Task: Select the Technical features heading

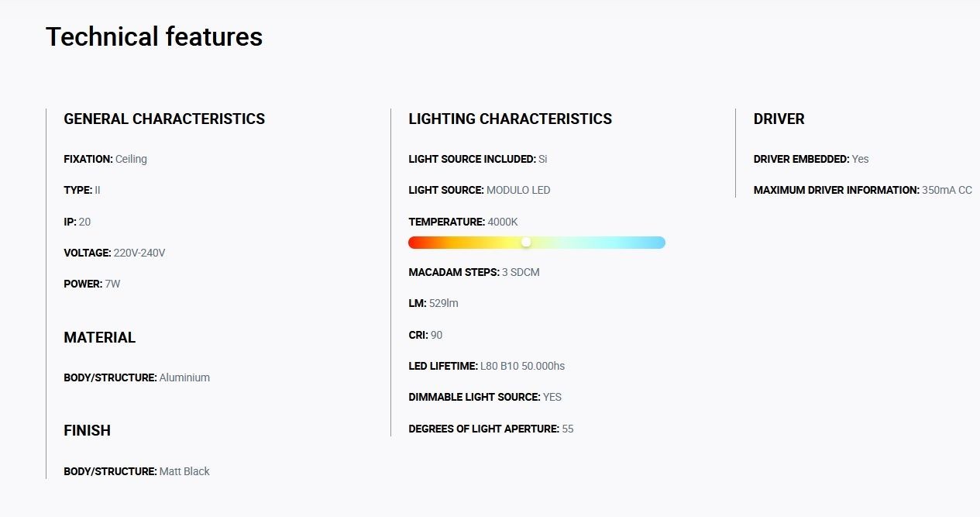Action: pos(154,36)
